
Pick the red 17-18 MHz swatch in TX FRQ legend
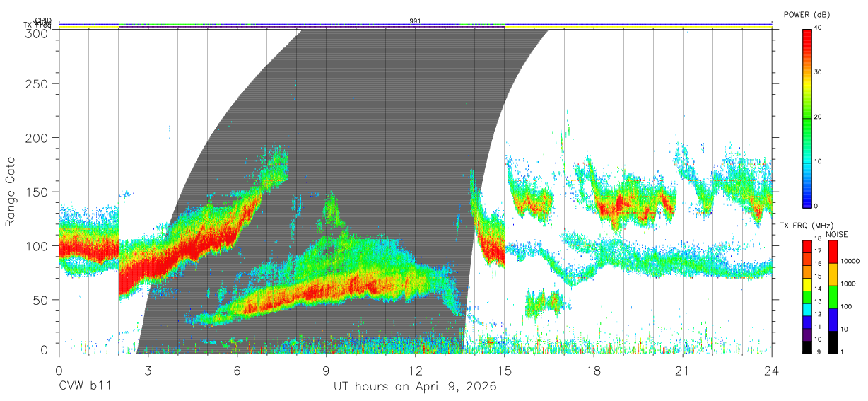[x=807, y=246]
